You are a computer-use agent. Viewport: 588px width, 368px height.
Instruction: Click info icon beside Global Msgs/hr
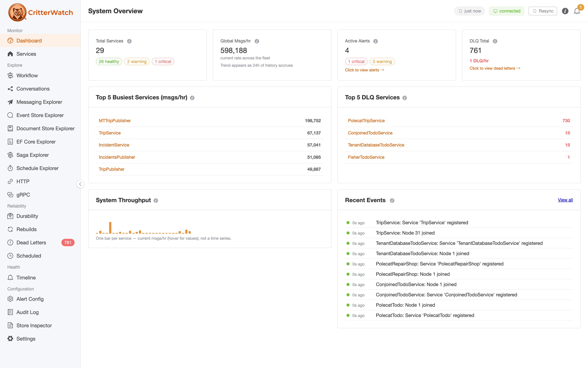(x=257, y=41)
